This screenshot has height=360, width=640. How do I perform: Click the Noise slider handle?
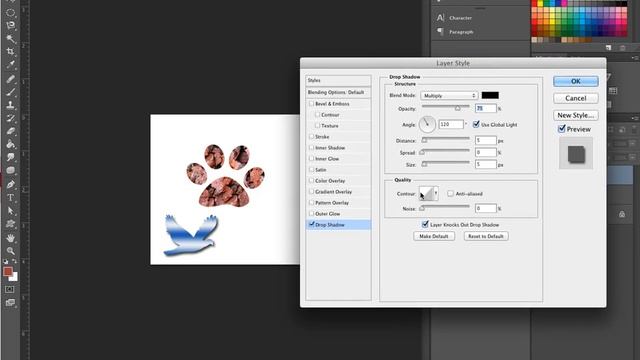pos(422,208)
